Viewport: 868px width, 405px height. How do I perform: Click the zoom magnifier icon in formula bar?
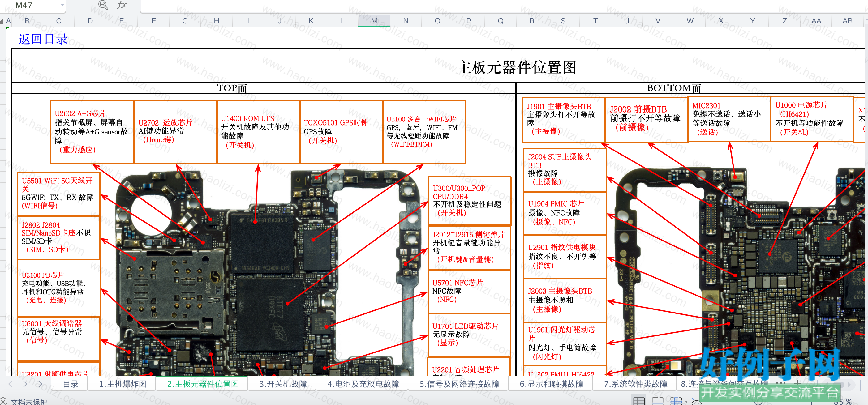pyautogui.click(x=103, y=5)
